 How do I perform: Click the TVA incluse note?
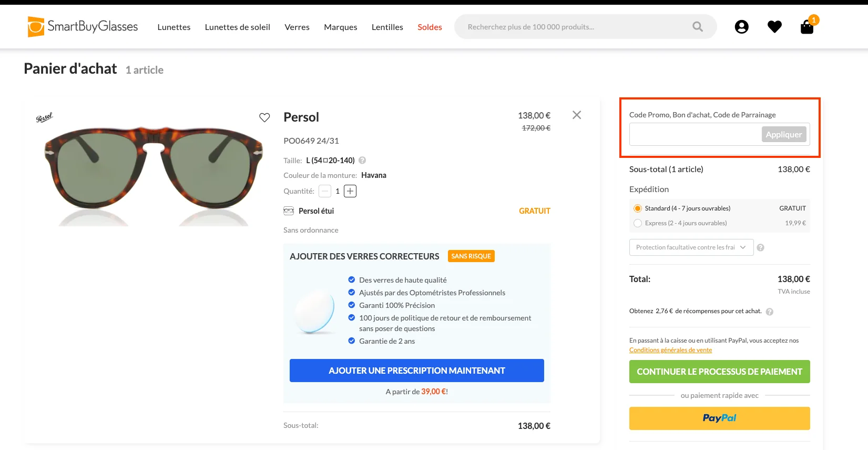pyautogui.click(x=794, y=292)
